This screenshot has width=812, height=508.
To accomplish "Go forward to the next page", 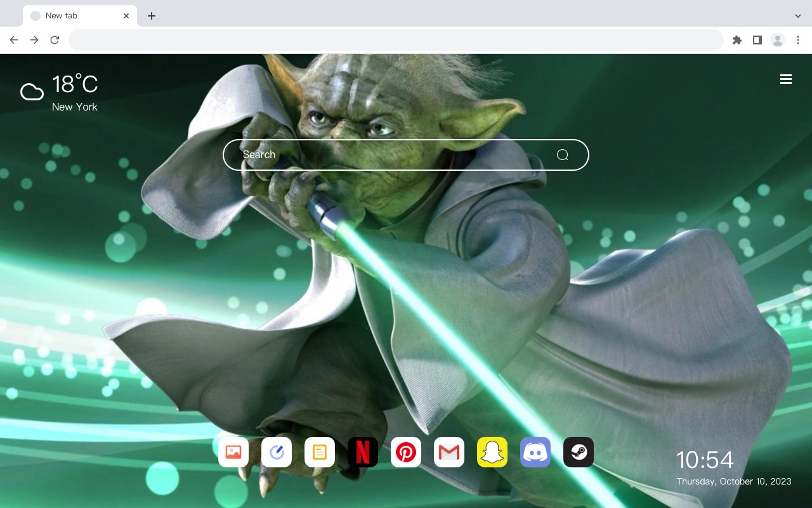I will tap(34, 40).
